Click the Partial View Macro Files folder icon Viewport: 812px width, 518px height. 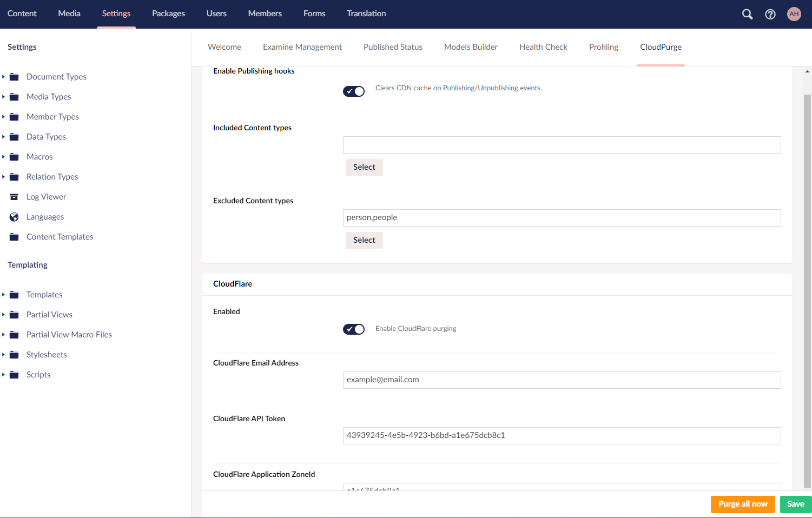tap(15, 335)
